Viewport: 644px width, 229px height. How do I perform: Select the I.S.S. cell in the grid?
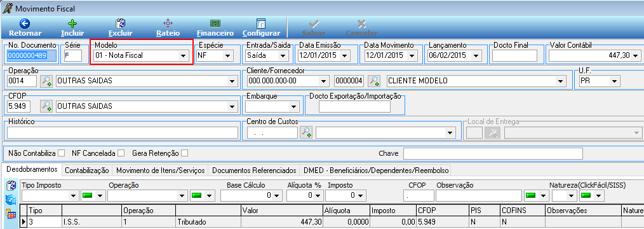(x=92, y=221)
